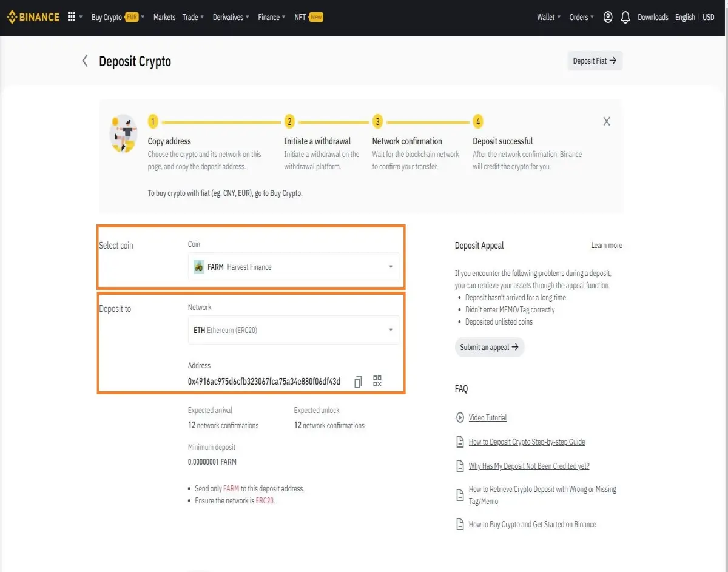Open the Video Tutorial link
This screenshot has width=728, height=572.
pos(488,417)
